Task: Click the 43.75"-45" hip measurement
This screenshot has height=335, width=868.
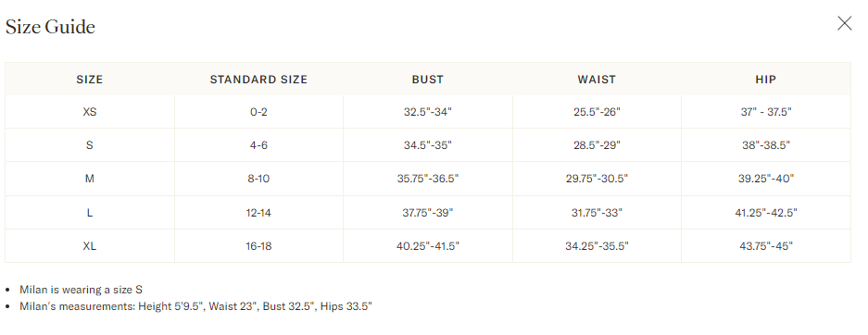Action: 765,246
